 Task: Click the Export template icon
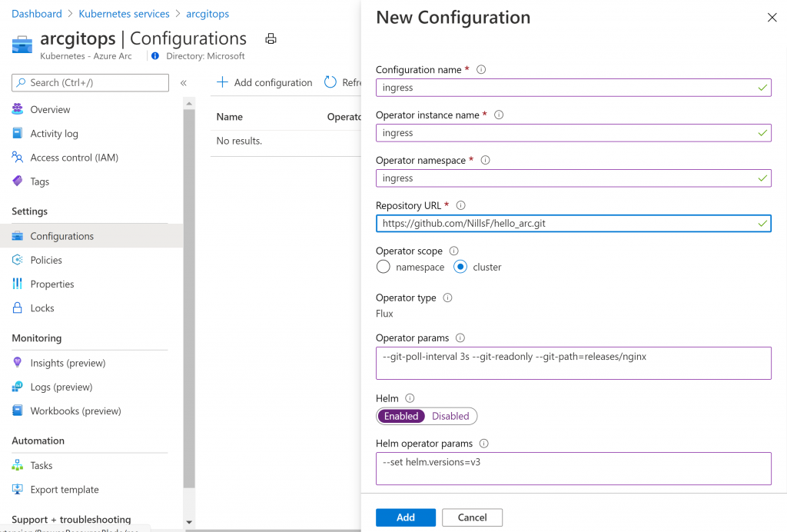(18, 489)
